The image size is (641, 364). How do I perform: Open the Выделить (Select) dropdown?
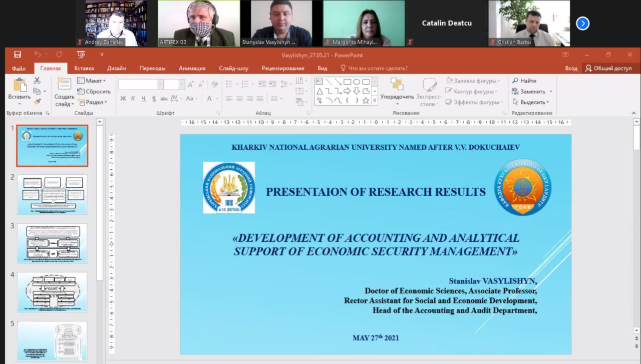pyautogui.click(x=531, y=102)
